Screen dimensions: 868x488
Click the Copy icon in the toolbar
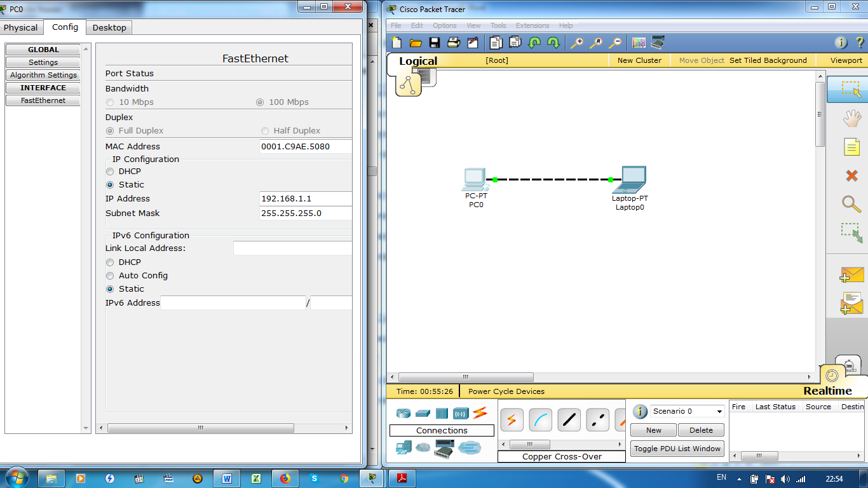[496, 43]
